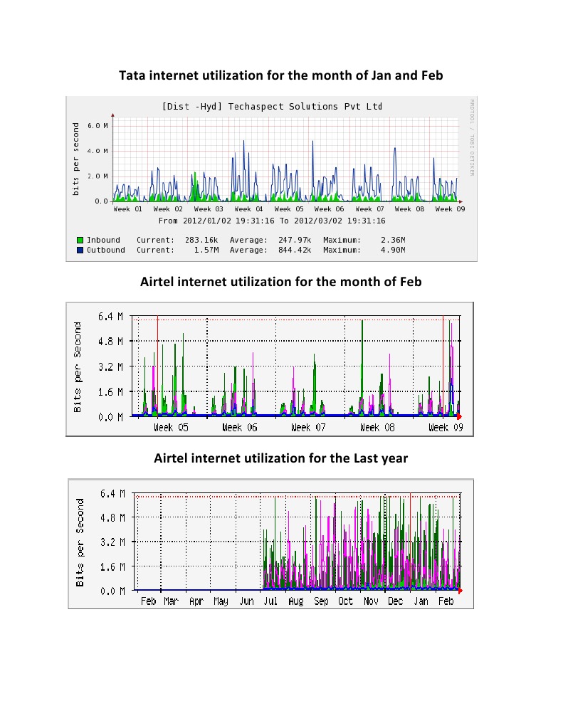
Task: Click 'Oct' month label on yearly chart
Action: (346, 601)
